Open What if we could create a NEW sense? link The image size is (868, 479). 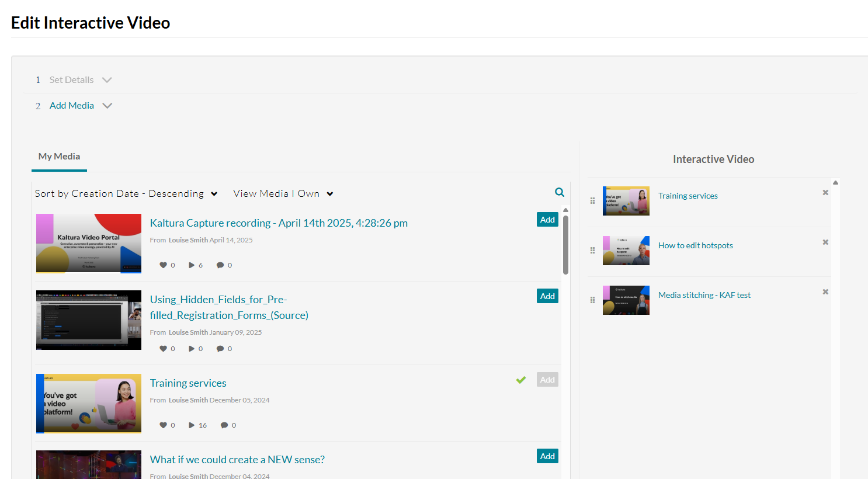pos(237,460)
